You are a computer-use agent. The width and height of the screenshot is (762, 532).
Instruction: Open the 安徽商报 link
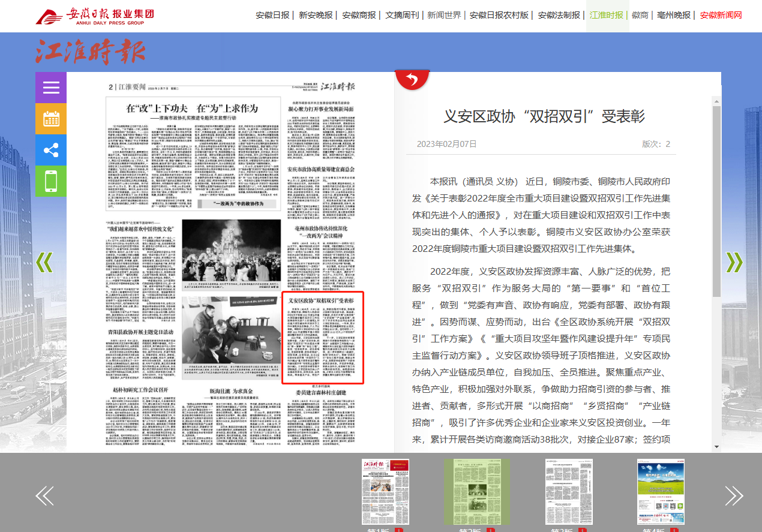pos(359,16)
